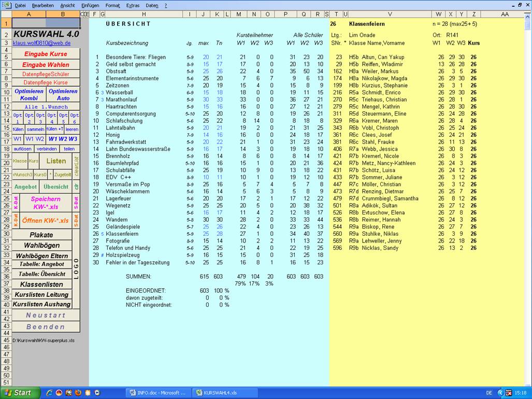The height and width of the screenshot is (399, 532).
Task: Click the Beenden button
Action: [46, 327]
